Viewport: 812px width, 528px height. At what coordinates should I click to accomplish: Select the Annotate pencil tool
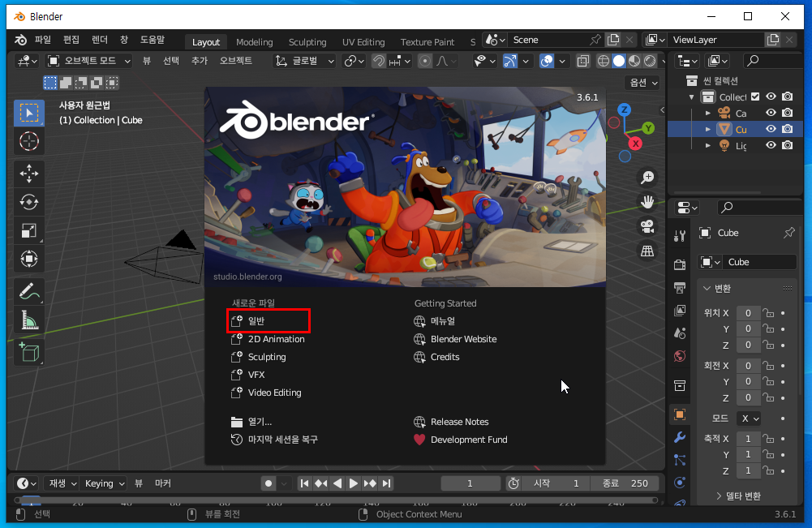tap(29, 291)
